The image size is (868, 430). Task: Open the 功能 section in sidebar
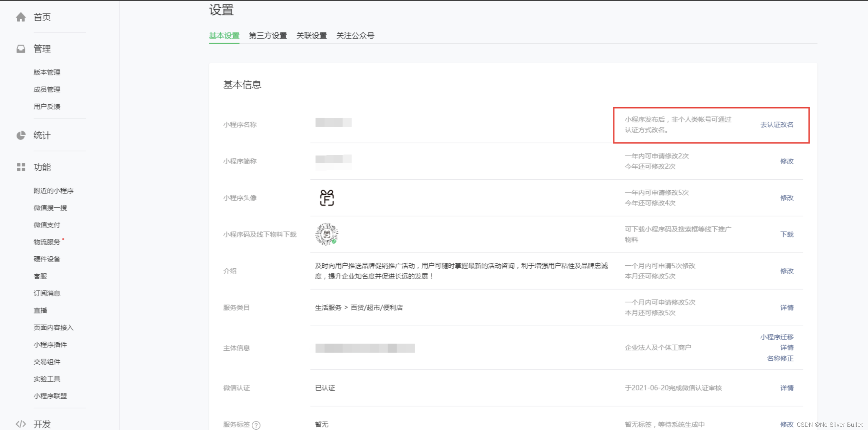pos(42,167)
